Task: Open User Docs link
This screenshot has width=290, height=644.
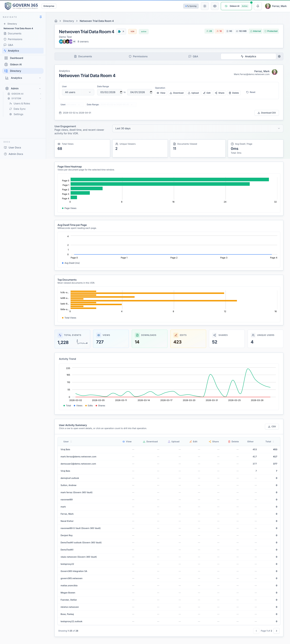Action: click(x=15, y=148)
